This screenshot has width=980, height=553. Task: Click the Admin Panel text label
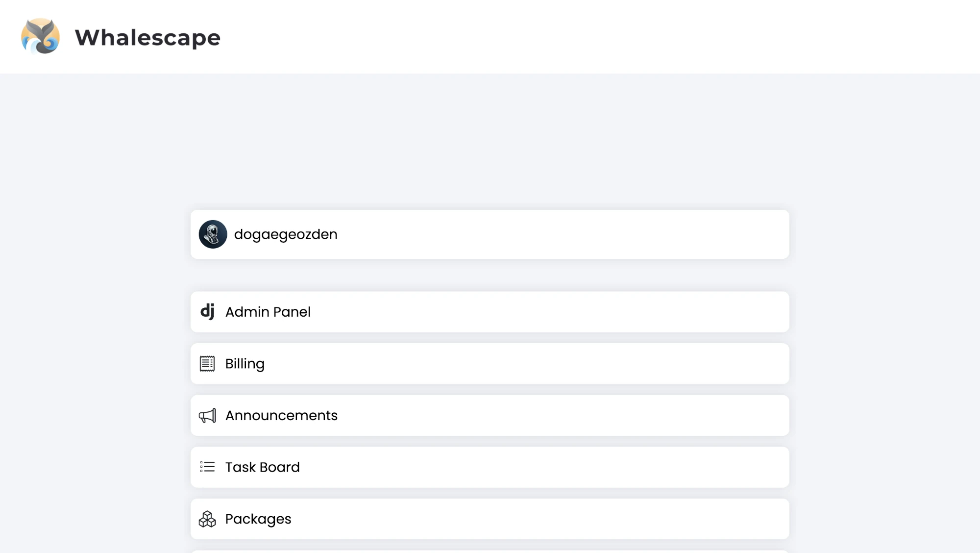click(x=268, y=312)
